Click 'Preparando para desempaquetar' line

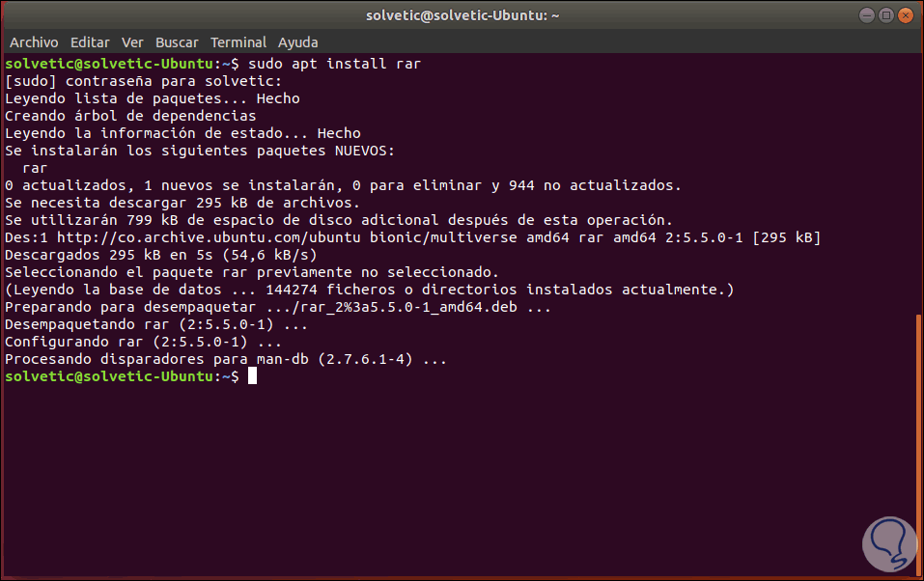pyautogui.click(x=277, y=307)
